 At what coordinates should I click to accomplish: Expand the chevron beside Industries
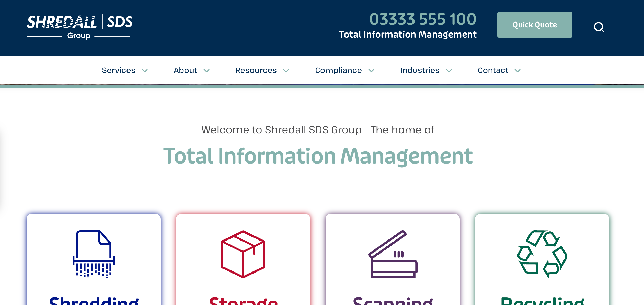click(x=449, y=71)
